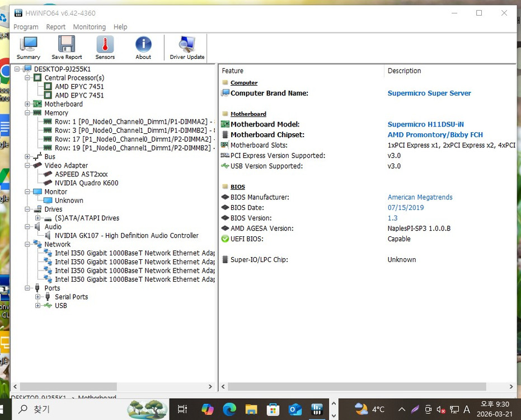Collapse the DESKTOP-9J255K1 root node
Screen dimensions: 521x420
17,69
